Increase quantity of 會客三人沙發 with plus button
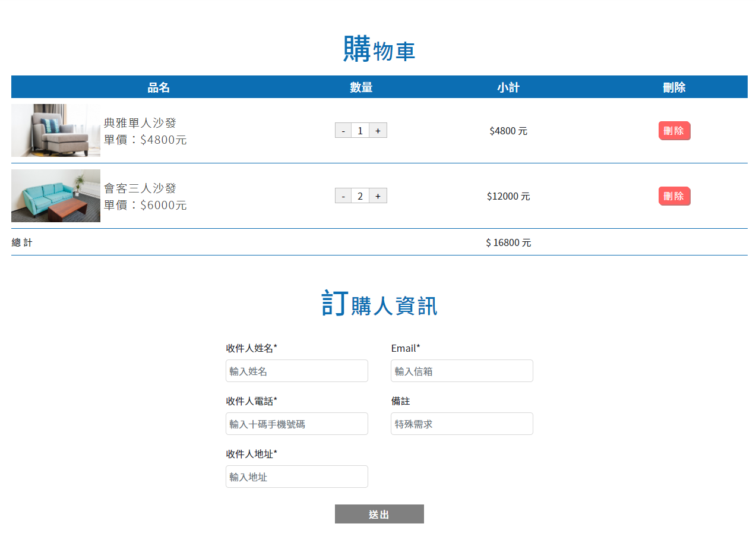Viewport: 756px width, 552px height. click(378, 195)
